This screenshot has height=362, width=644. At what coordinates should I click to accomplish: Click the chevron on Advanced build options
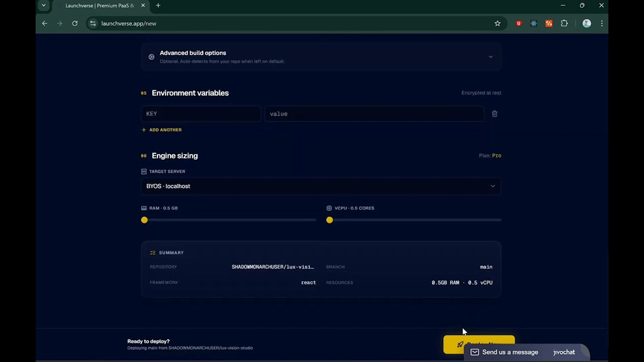click(491, 57)
